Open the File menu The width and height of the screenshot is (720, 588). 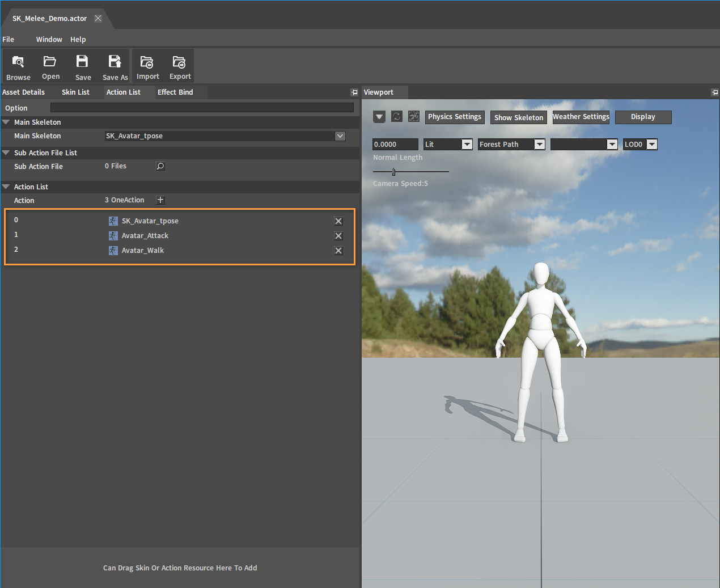point(9,40)
